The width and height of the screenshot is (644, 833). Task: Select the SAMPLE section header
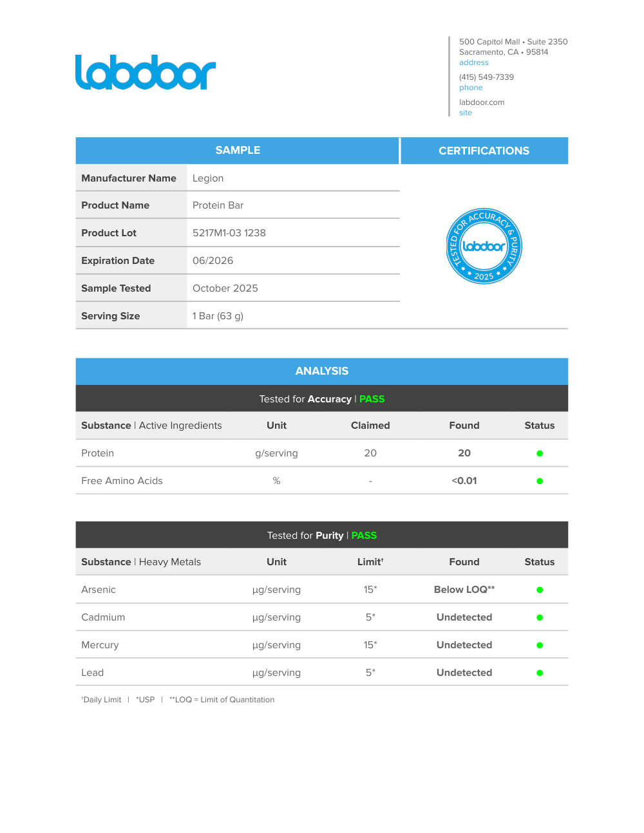point(238,151)
